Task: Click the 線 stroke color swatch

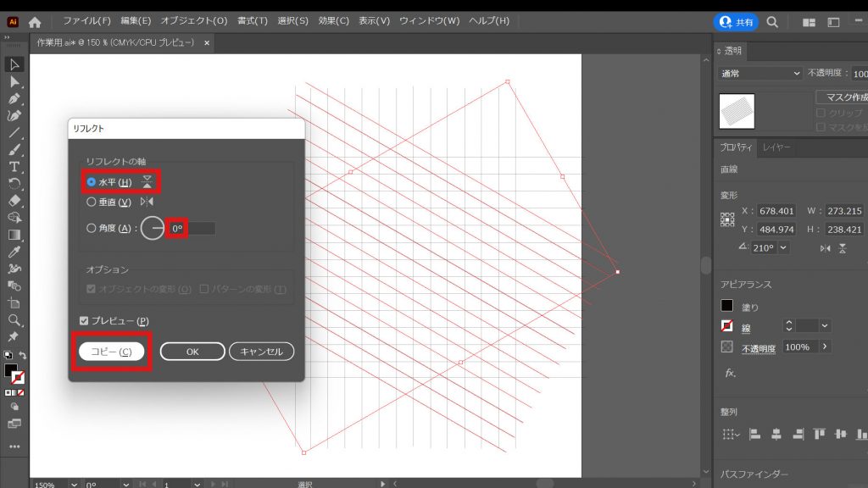Action: (x=726, y=326)
